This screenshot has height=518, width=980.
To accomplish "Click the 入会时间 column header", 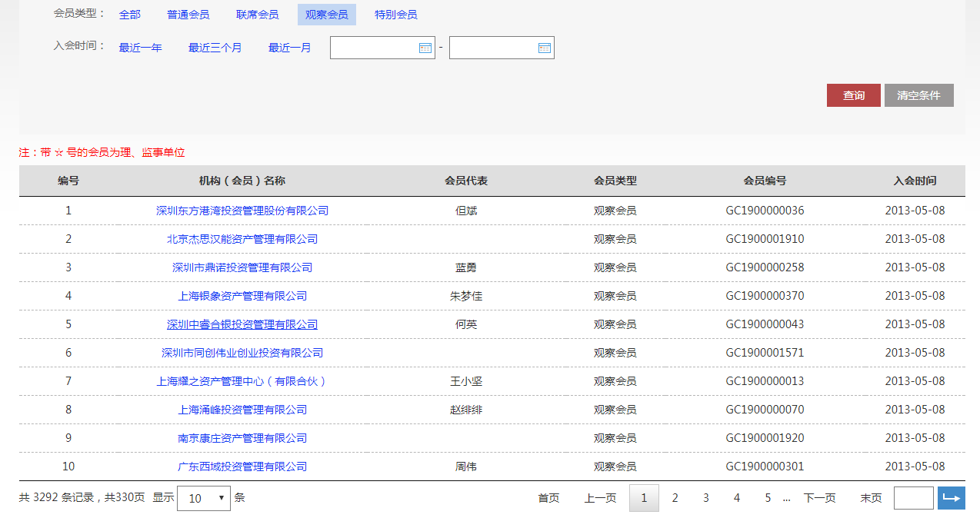I will 915,181.
